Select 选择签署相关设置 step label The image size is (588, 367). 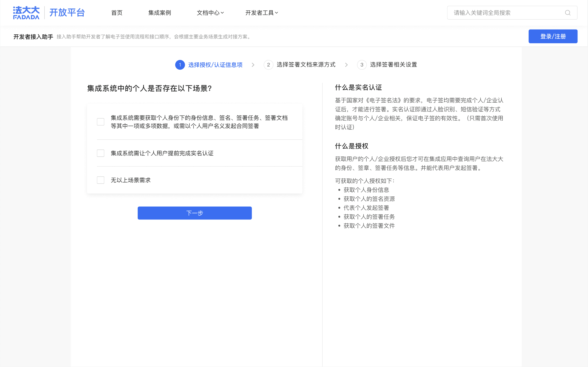click(x=393, y=65)
